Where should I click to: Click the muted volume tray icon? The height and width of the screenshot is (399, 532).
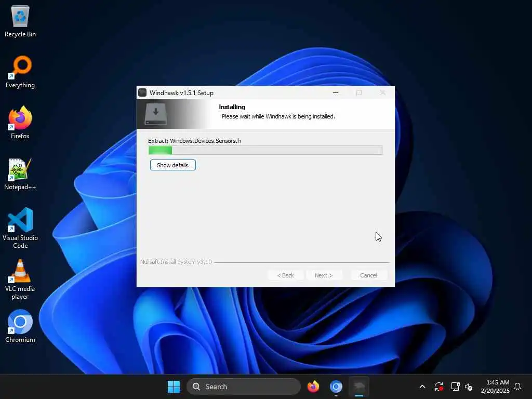pyautogui.click(x=469, y=387)
